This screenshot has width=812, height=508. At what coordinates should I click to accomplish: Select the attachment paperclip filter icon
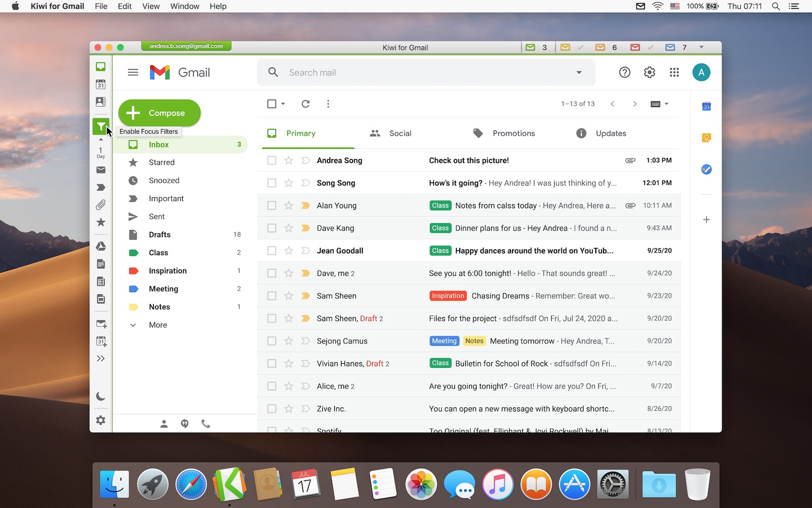(101, 205)
